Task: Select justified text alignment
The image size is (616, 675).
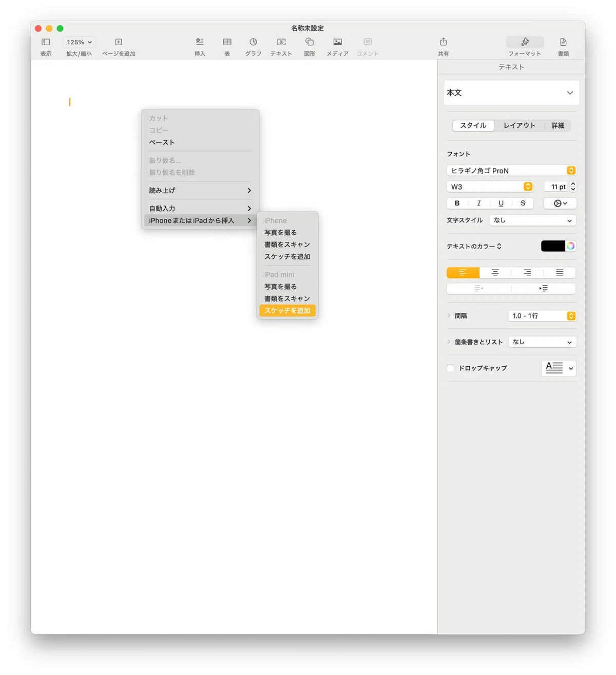Action: [x=560, y=273]
